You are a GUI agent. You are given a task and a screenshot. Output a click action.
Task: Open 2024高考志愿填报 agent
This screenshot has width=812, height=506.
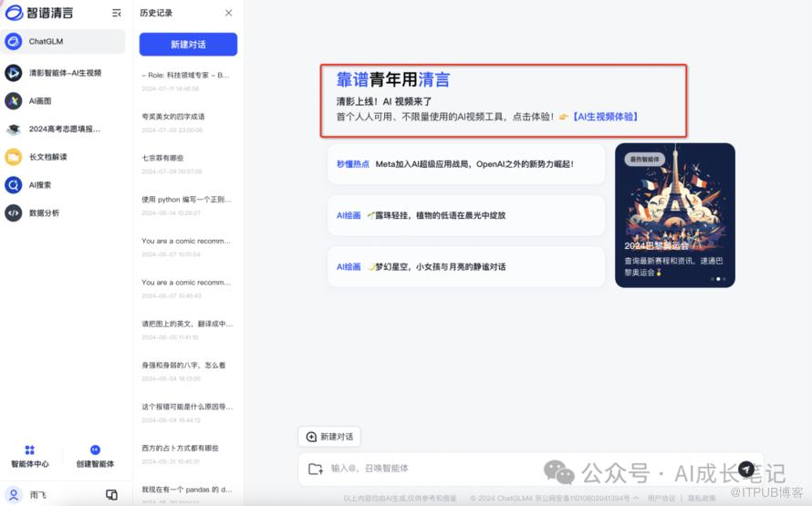click(x=64, y=129)
